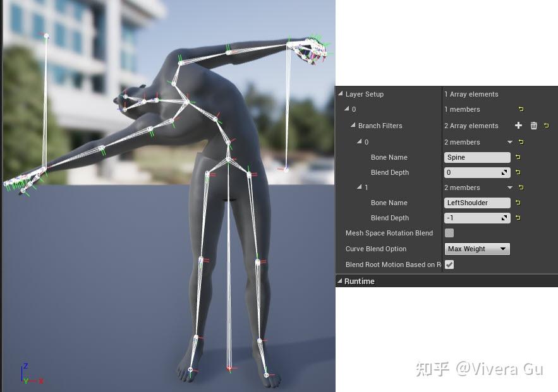Delete all Branch Filters array elements
The width and height of the screenshot is (558, 392).
point(533,126)
